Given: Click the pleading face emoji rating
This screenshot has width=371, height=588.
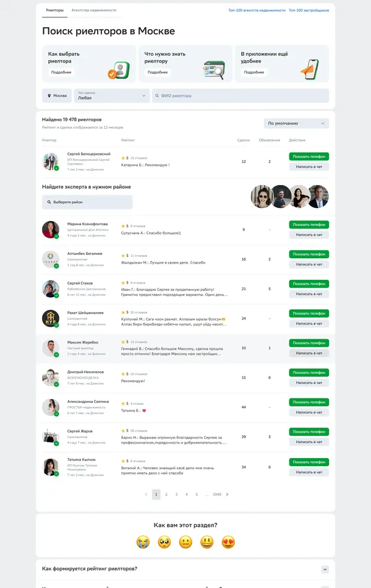Looking at the screenshot, I should tap(164, 542).
